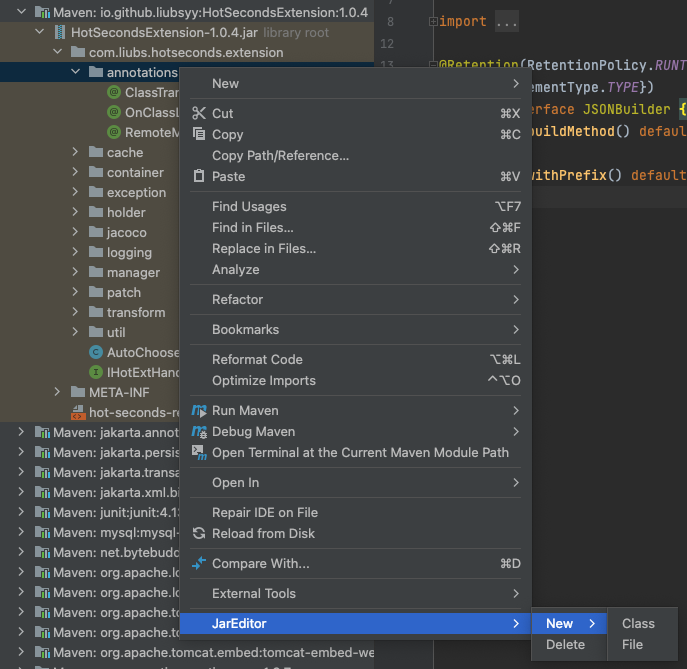Select the logging folder row

point(90,252)
